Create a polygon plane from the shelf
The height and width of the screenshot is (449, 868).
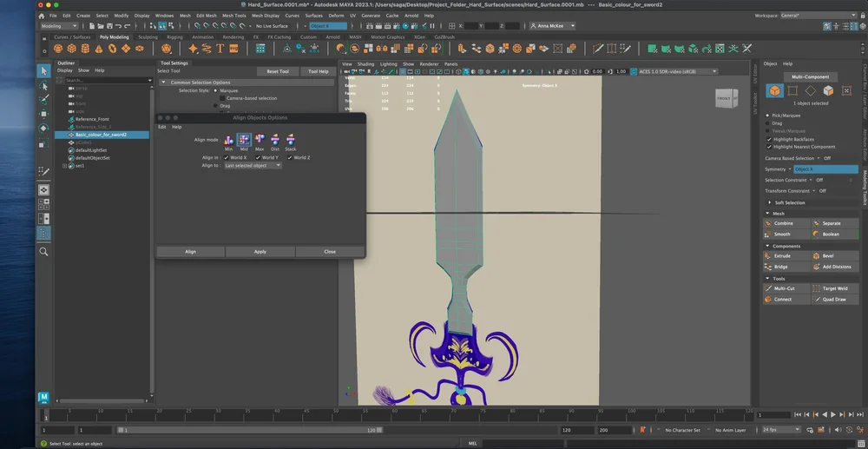(x=126, y=49)
